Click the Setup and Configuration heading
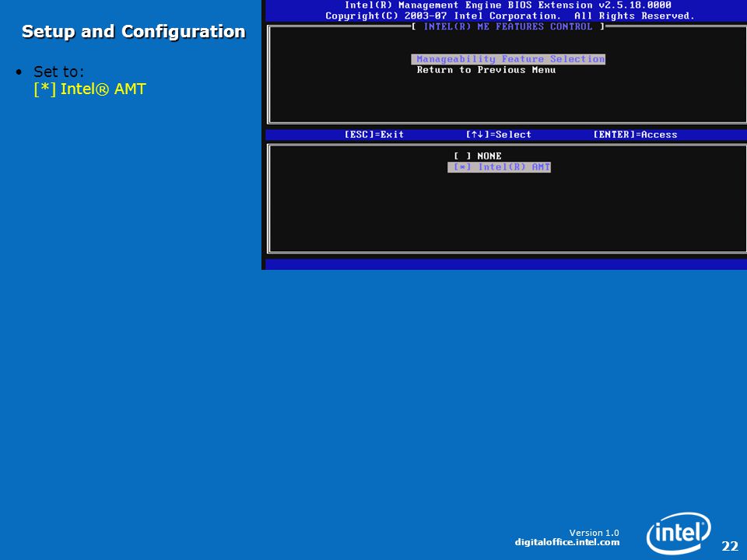 tap(133, 32)
